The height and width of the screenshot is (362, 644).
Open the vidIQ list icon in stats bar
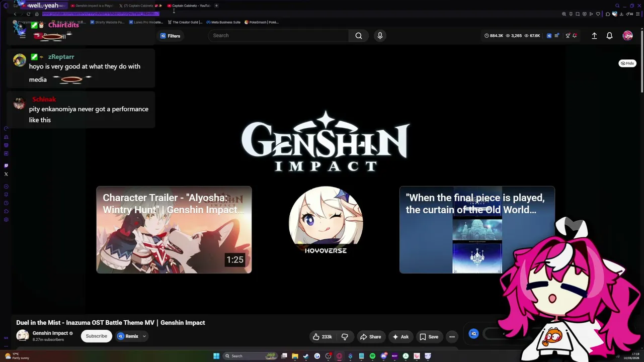pos(556,36)
